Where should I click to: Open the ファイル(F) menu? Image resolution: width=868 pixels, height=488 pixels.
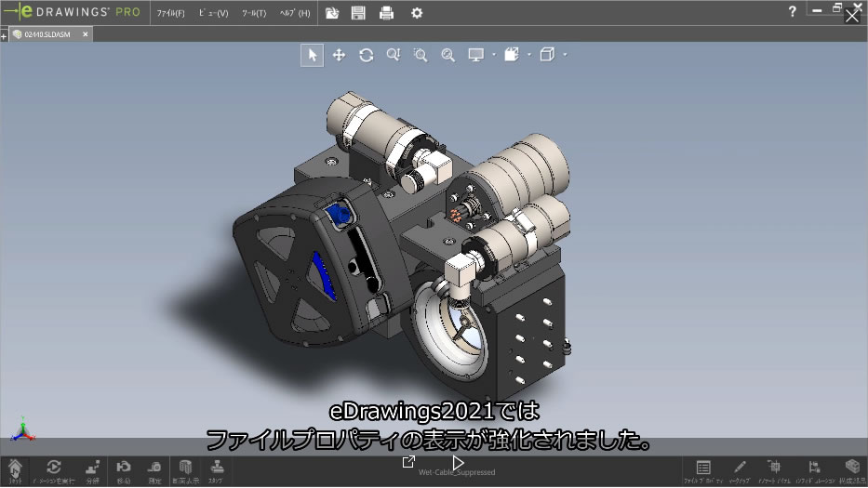[x=170, y=13]
